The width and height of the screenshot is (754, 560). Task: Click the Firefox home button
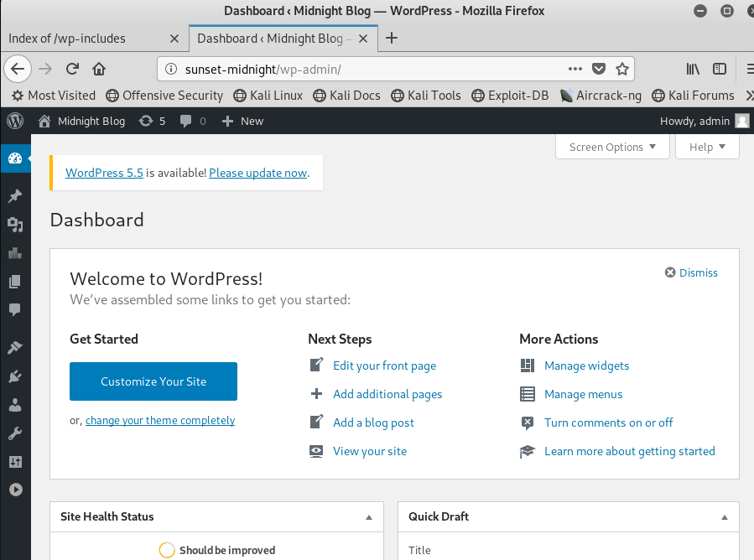coord(99,70)
